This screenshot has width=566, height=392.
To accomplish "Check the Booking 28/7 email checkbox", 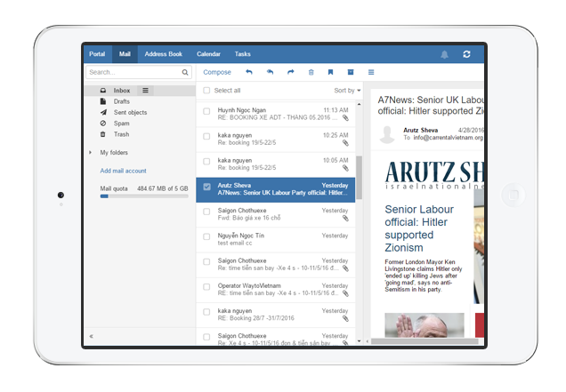I will [206, 312].
